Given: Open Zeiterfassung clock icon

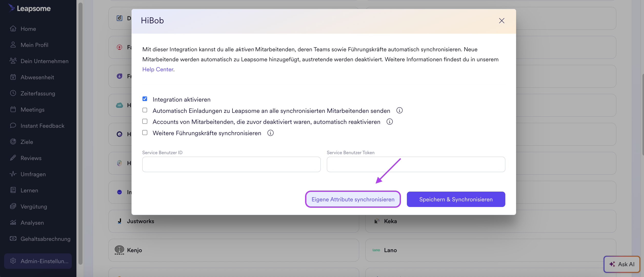Looking at the screenshot, I should coord(13,93).
